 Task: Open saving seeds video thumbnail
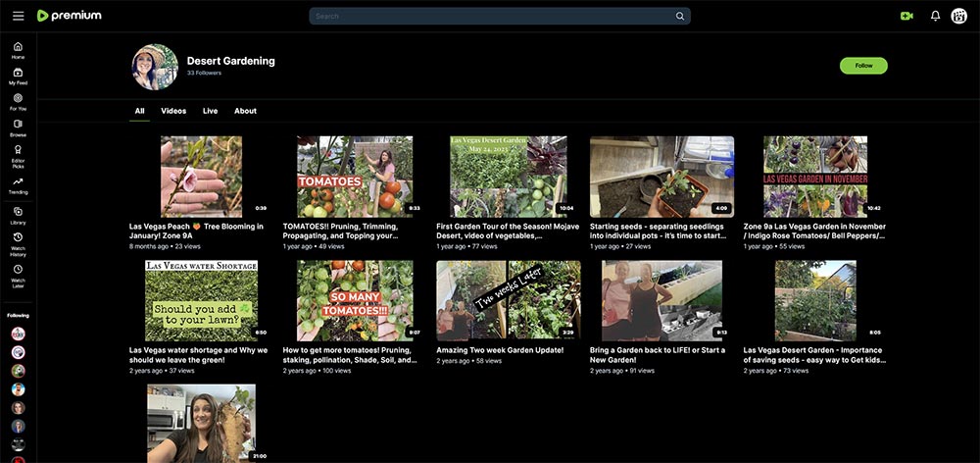[815, 300]
